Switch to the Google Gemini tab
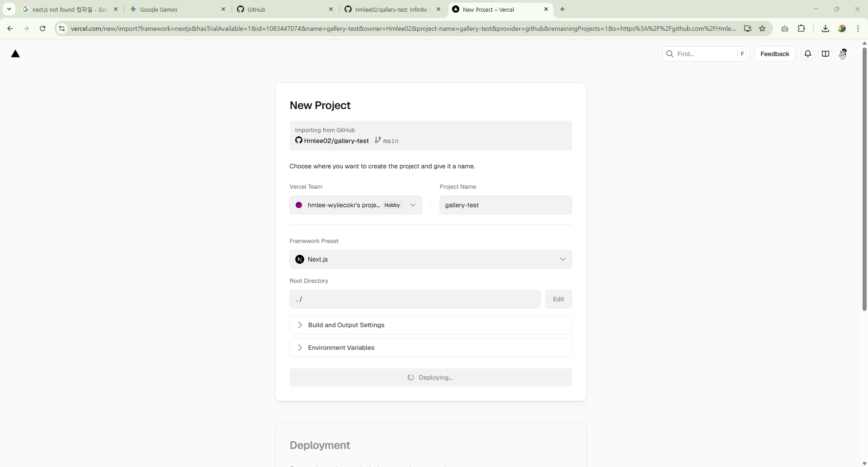868x467 pixels. coord(177,10)
